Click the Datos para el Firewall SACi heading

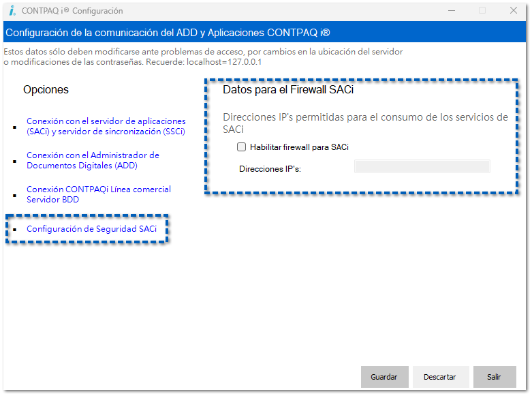[288, 90]
